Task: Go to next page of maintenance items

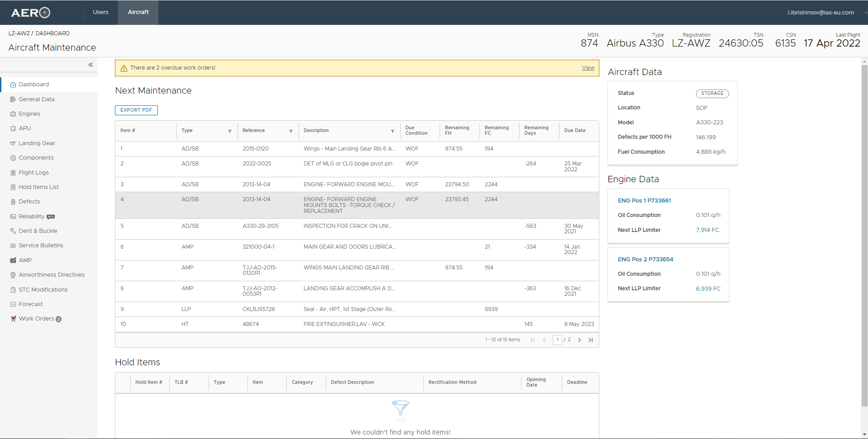Action: point(579,340)
